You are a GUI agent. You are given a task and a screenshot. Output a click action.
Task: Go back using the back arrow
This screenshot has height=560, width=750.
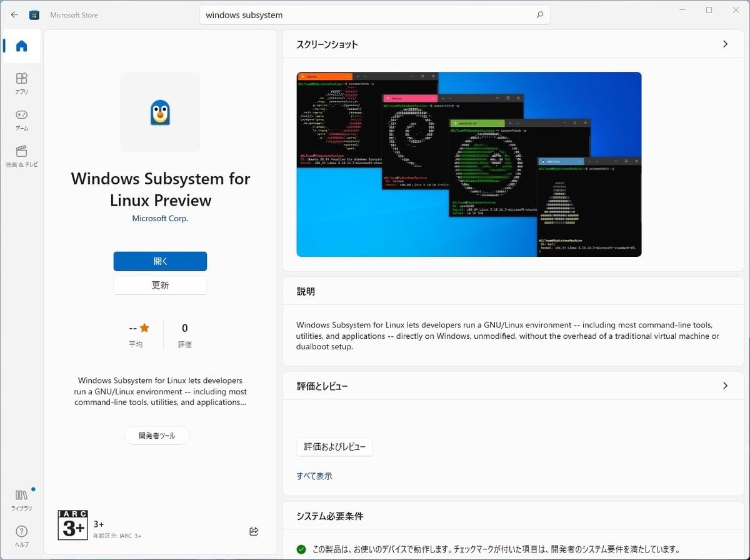[x=14, y=15]
